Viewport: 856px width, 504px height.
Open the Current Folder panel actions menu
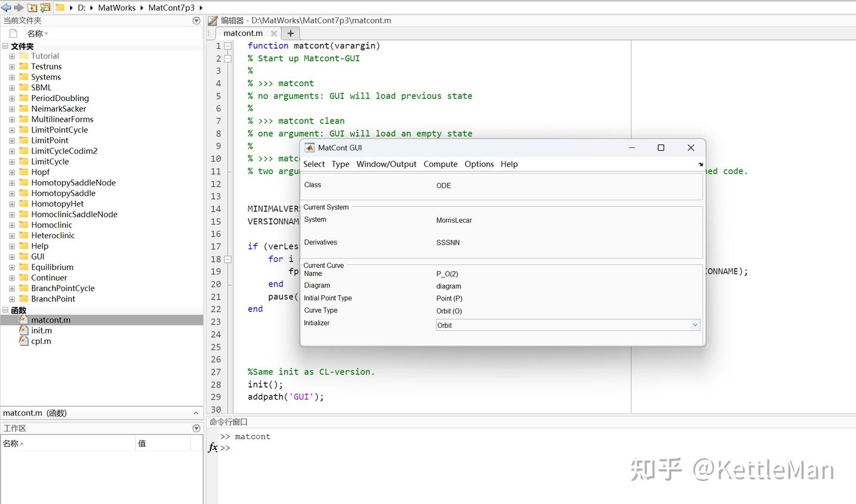click(197, 21)
